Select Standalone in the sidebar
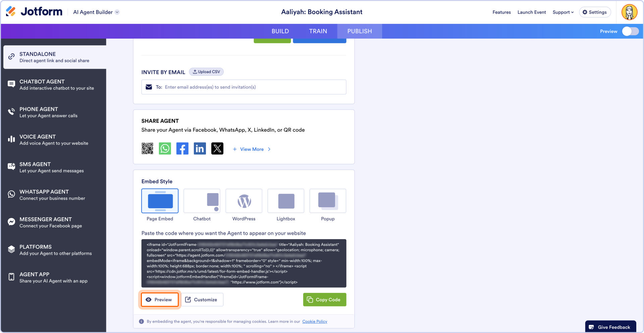 pos(55,57)
